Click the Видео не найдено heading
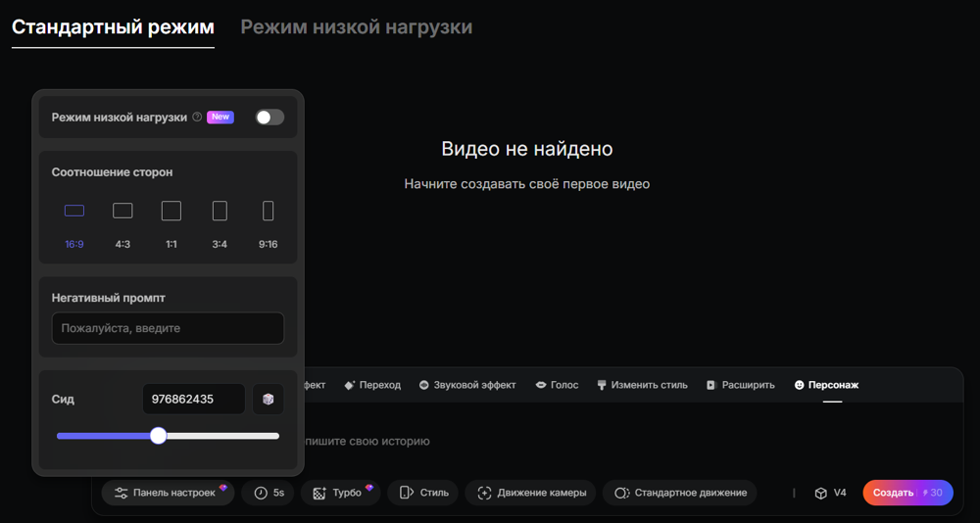980x523 pixels. (527, 149)
